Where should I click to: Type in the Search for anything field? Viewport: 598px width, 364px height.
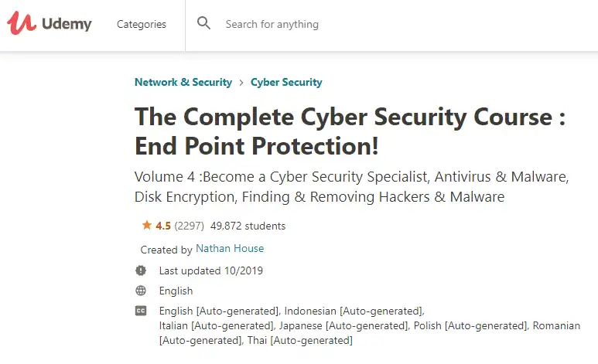[348, 24]
